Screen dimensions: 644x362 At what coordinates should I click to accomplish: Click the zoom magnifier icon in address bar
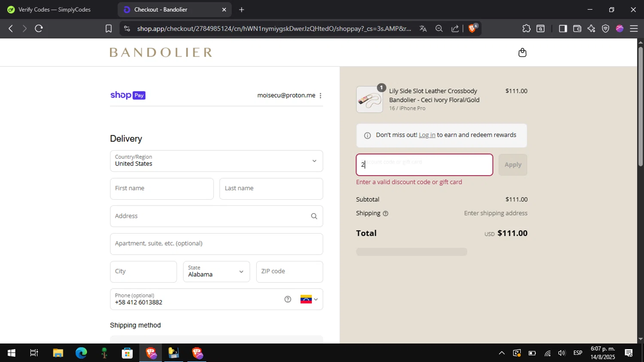pos(439,28)
